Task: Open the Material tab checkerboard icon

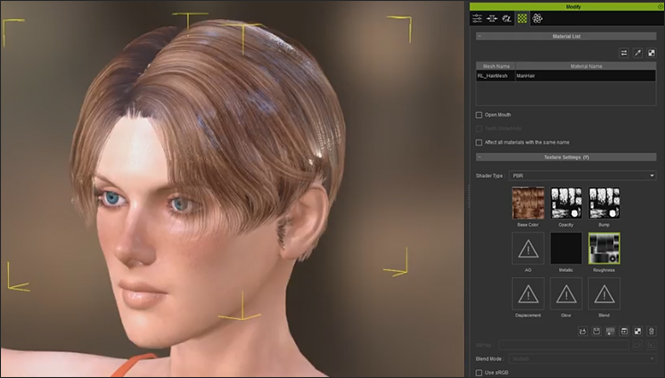Action: click(x=522, y=18)
